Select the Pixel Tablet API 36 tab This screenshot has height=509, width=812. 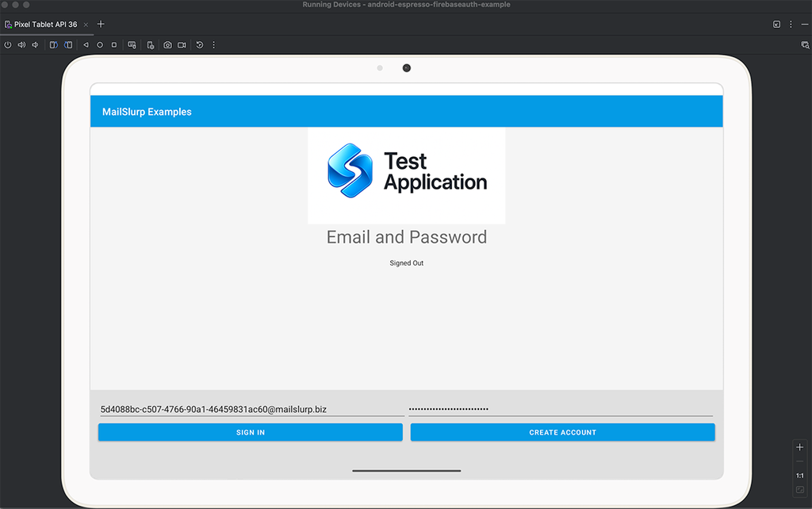tap(41, 25)
